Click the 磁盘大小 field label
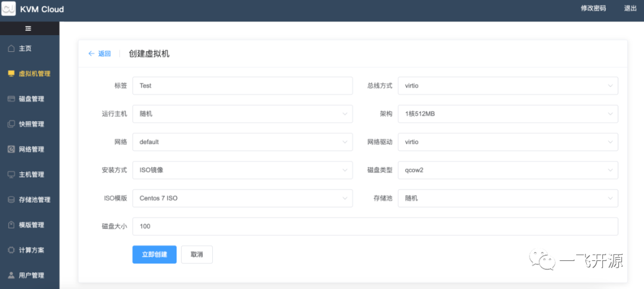The height and width of the screenshot is (289, 644). (114, 226)
